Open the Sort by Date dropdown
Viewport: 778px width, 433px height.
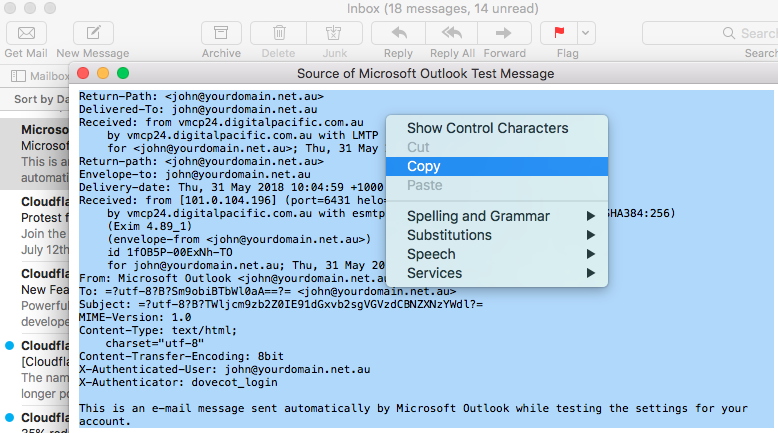[42, 99]
